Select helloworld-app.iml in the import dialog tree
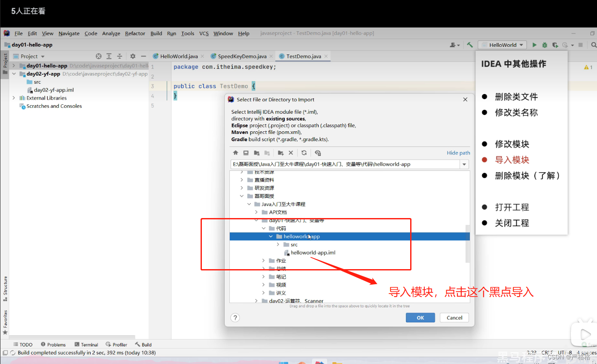Viewport: 597px width, 364px height. pos(313,253)
